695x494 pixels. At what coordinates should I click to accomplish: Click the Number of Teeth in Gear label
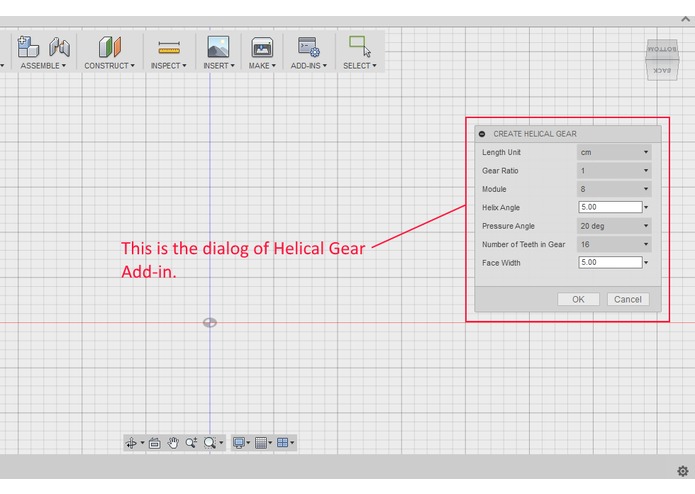click(523, 245)
